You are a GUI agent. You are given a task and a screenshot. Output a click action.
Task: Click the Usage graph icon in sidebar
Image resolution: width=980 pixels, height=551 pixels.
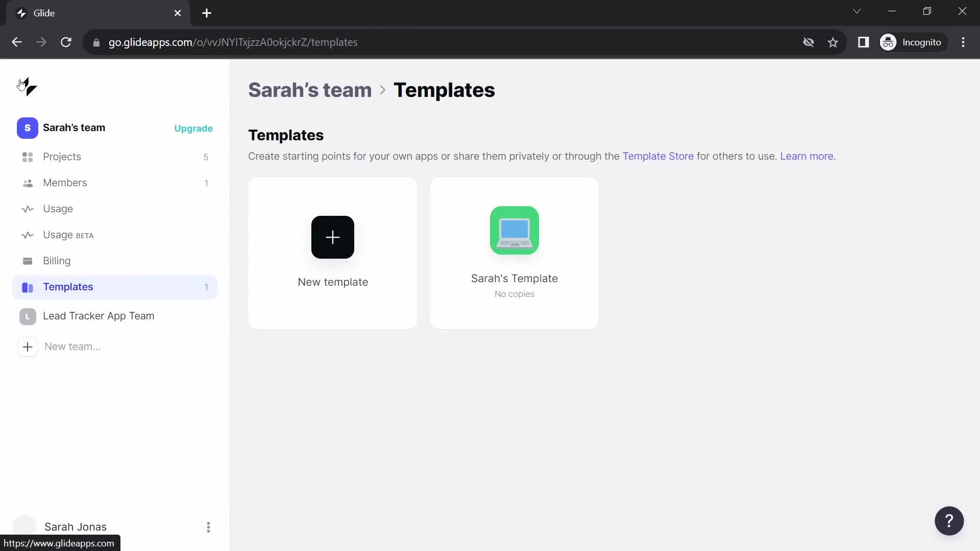28,209
